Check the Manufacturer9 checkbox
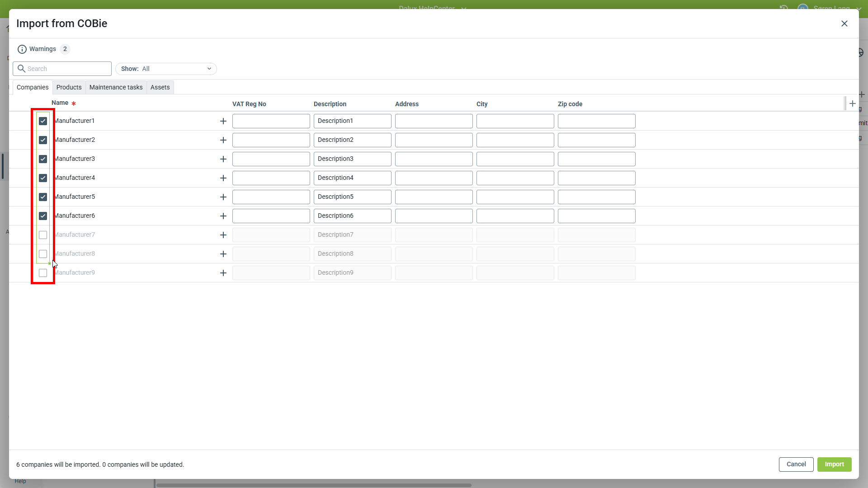This screenshot has width=868, height=488. coord(43,273)
